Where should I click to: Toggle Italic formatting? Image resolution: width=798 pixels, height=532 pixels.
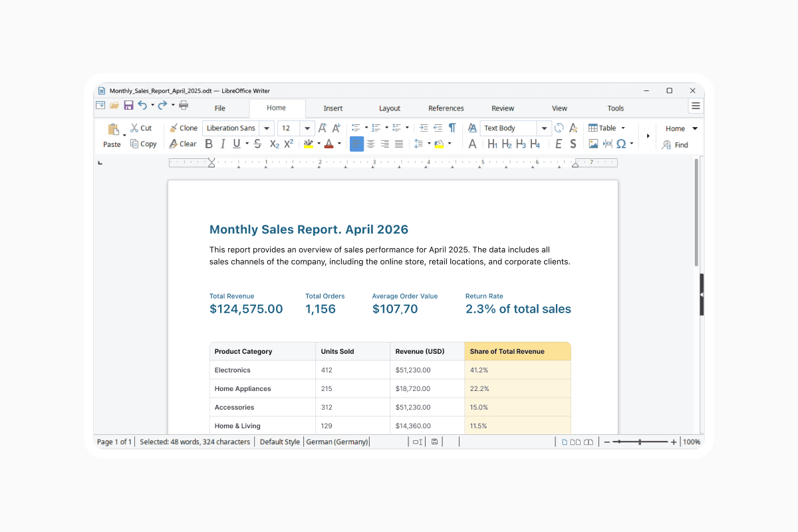point(223,144)
